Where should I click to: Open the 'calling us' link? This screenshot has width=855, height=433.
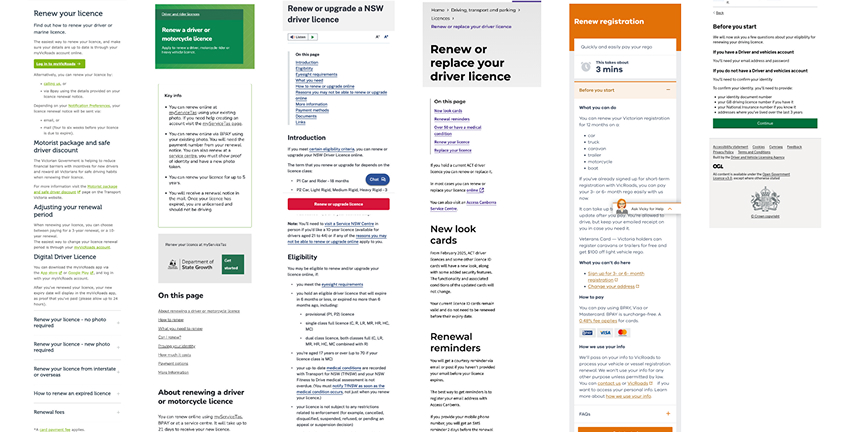[x=52, y=84]
